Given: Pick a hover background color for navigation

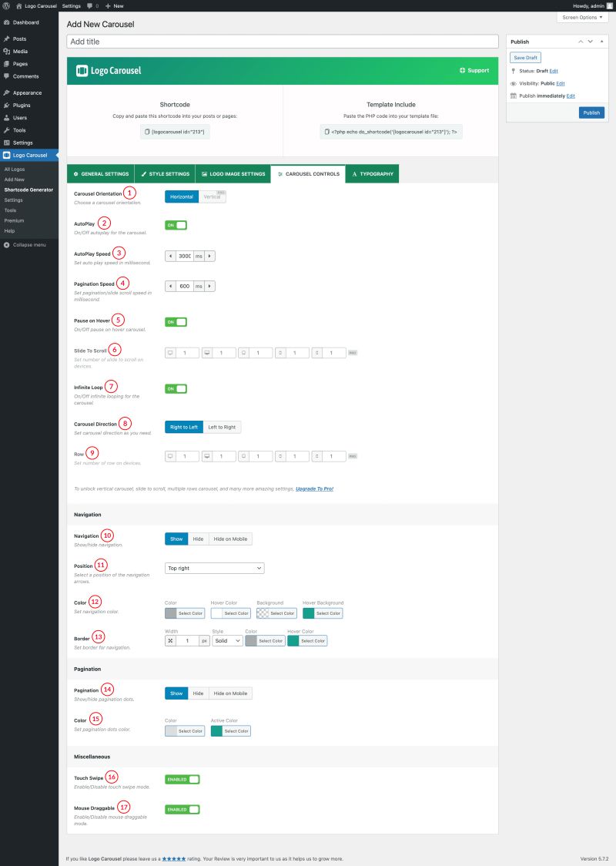Looking at the screenshot, I should [x=329, y=613].
